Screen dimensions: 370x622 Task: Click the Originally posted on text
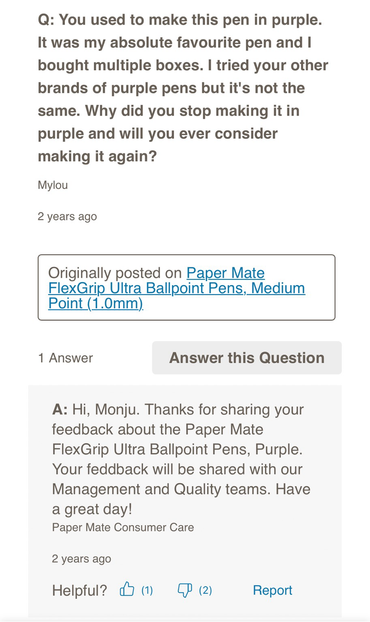point(115,273)
